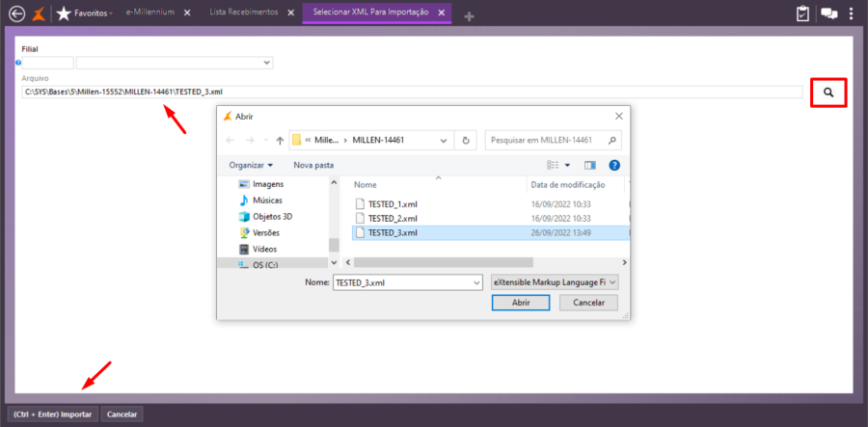868x427 pixels.
Task: Expand the Nome filename dropdown
Action: (477, 282)
